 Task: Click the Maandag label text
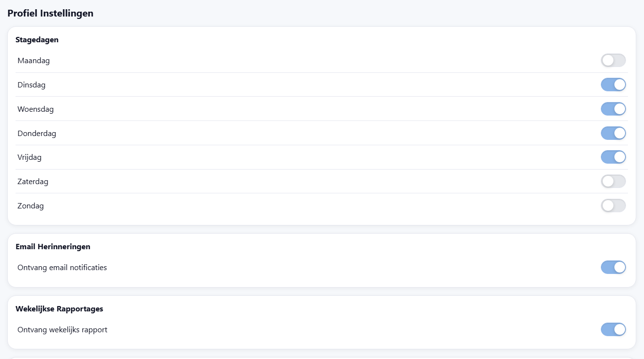click(x=33, y=61)
